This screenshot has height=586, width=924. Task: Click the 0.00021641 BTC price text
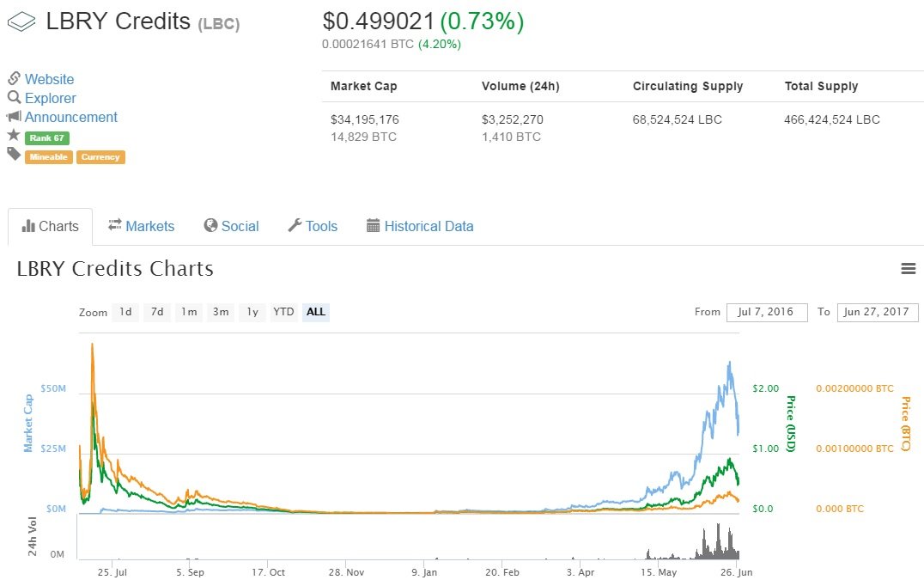click(368, 44)
